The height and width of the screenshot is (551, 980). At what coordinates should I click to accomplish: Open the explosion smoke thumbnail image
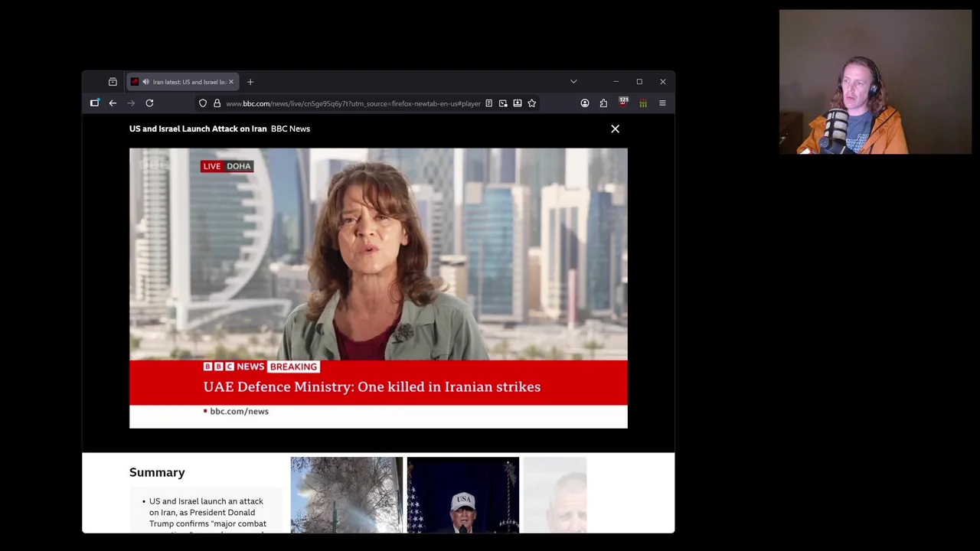click(346, 494)
